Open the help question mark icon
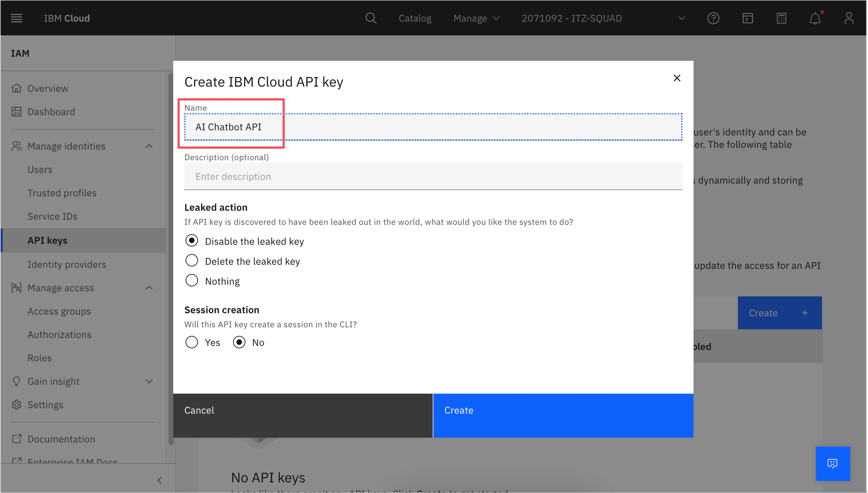Image resolution: width=868 pixels, height=493 pixels. (x=713, y=18)
